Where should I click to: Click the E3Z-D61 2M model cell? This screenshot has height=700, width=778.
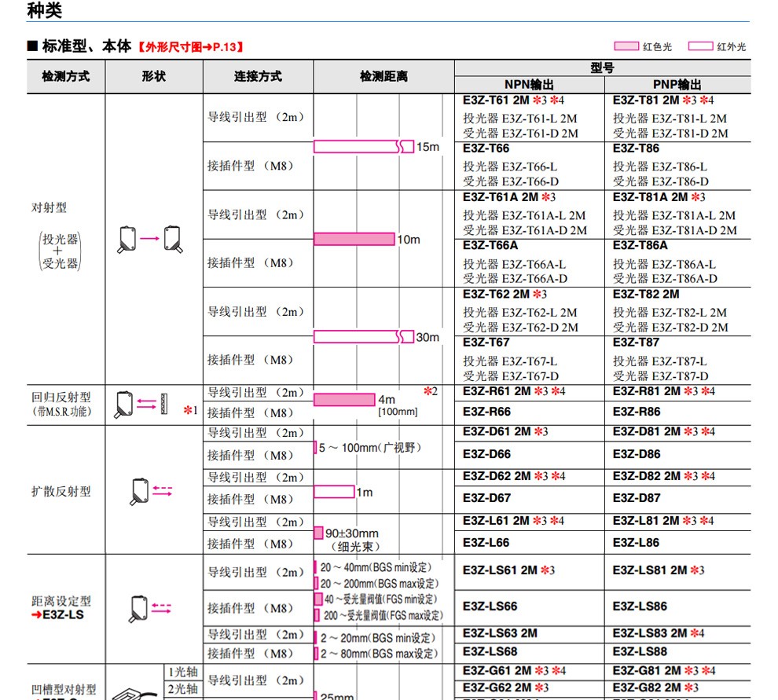pos(530,432)
